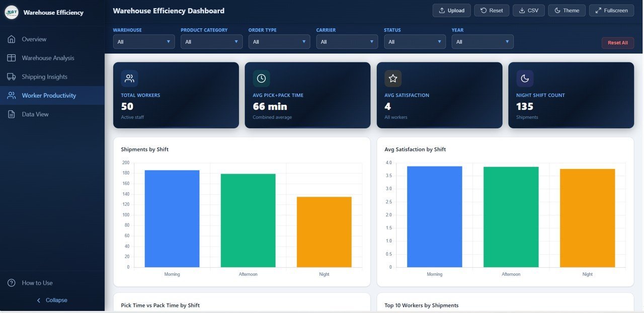The width and height of the screenshot is (644, 313).
Task: Toggle Fullscreen mode
Action: [611, 11]
